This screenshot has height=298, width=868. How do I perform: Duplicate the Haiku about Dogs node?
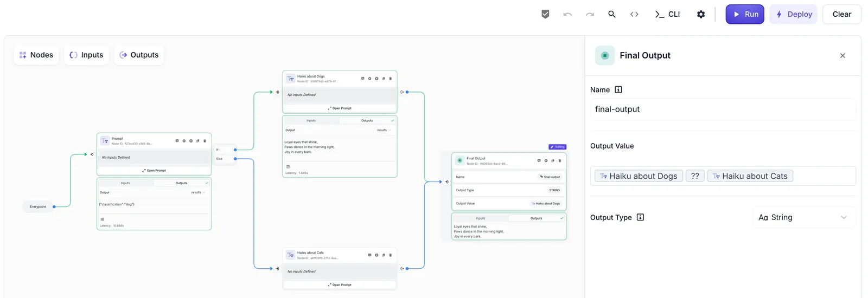(384, 79)
